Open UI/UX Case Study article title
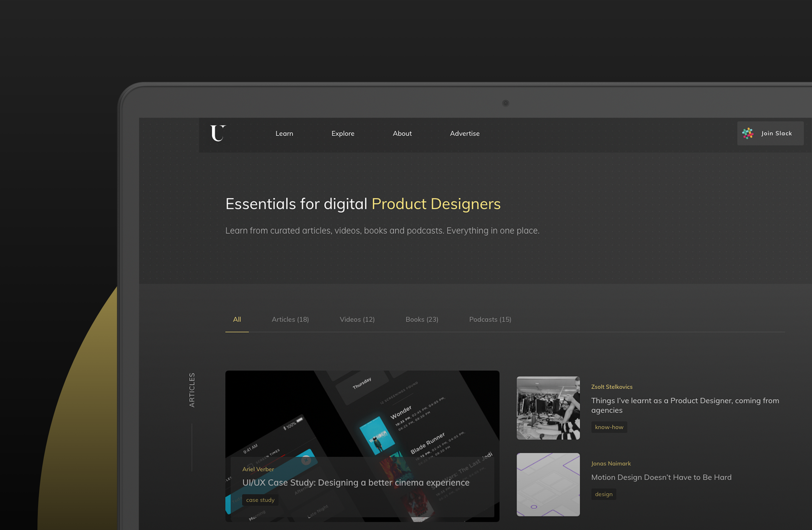Viewport: 812px width, 530px height. (356, 483)
